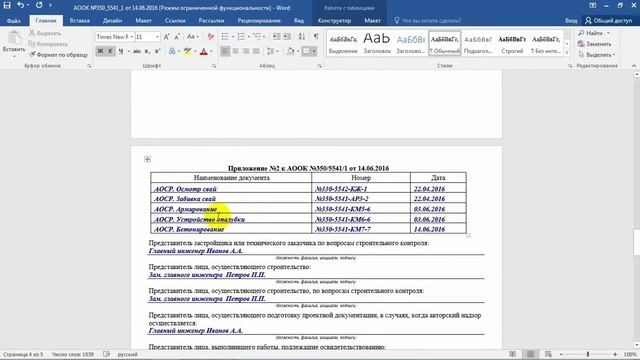Image resolution: width=640 pixels, height=360 pixels.
Task: Apply strikethrough formatting (abc icon)
Action: click(137, 51)
